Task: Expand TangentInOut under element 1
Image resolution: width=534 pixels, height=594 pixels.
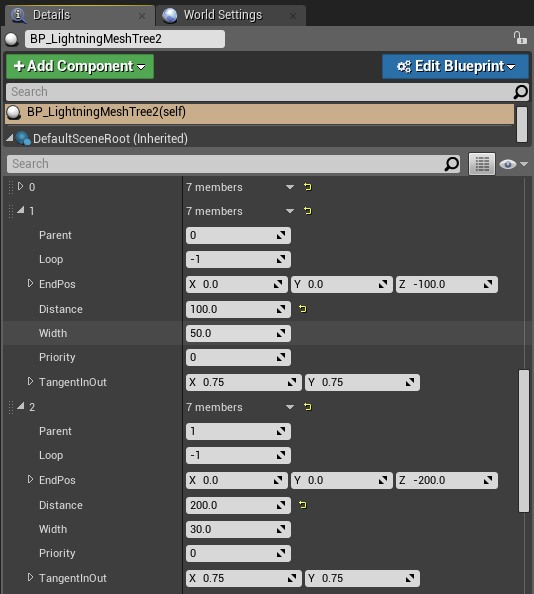Action: pyautogui.click(x=30, y=381)
